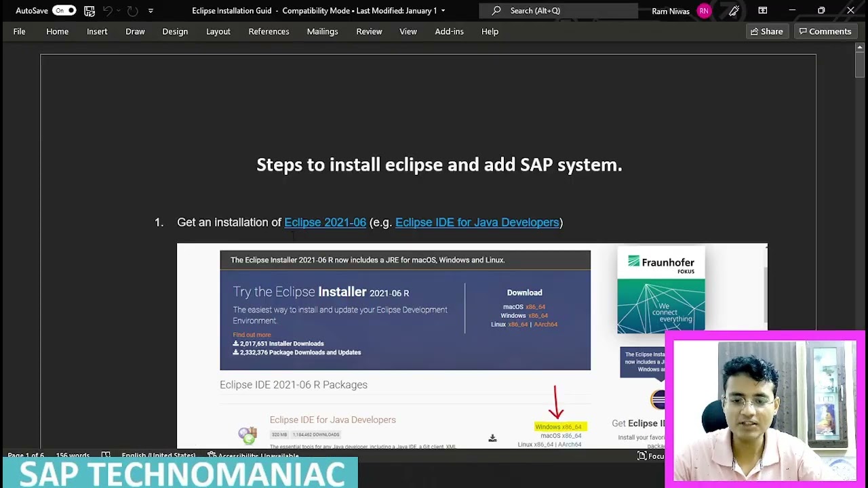Open Ribbon Display Options icon

coord(763,10)
